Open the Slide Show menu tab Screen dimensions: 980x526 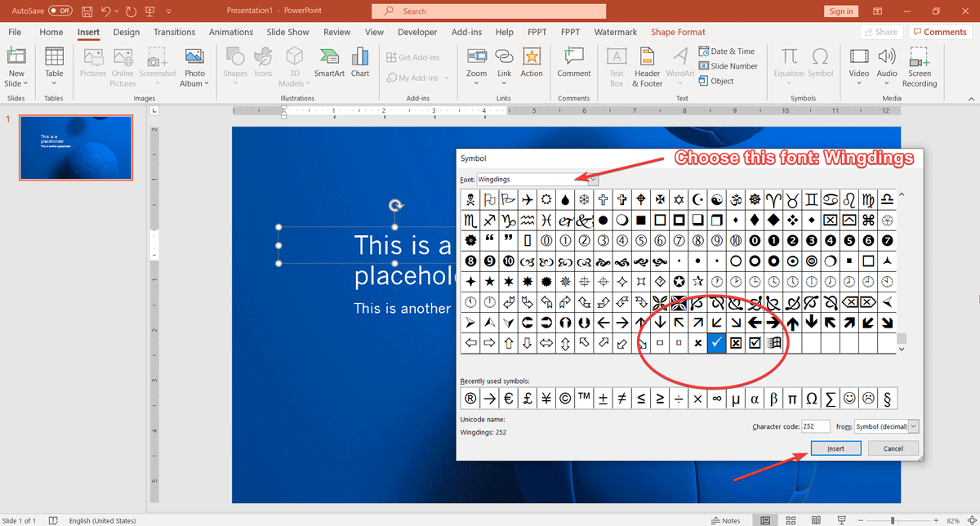(287, 32)
